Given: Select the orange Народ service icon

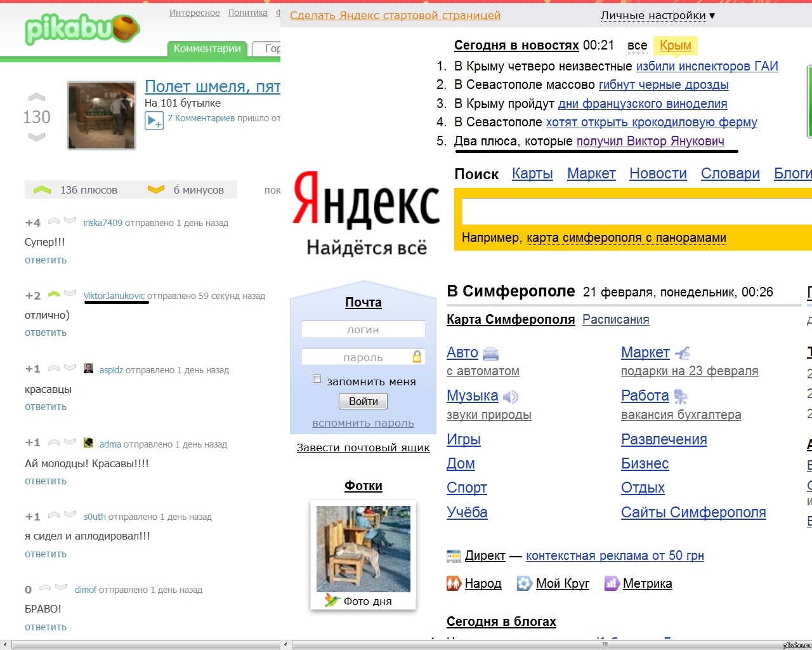Looking at the screenshot, I should pyautogui.click(x=454, y=583).
